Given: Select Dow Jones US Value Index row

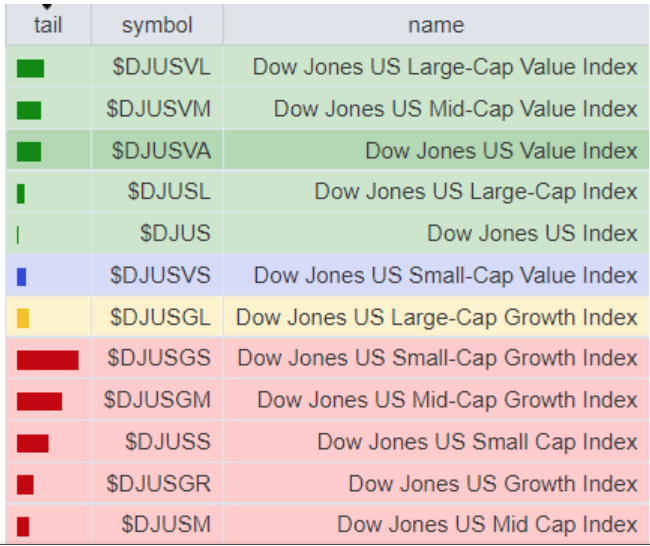Looking at the screenshot, I should pos(500,151).
